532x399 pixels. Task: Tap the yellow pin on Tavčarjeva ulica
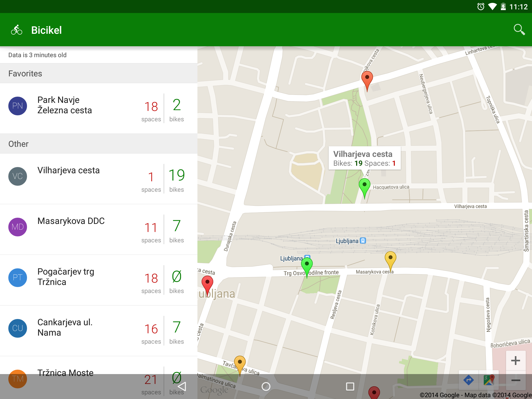pos(240,363)
